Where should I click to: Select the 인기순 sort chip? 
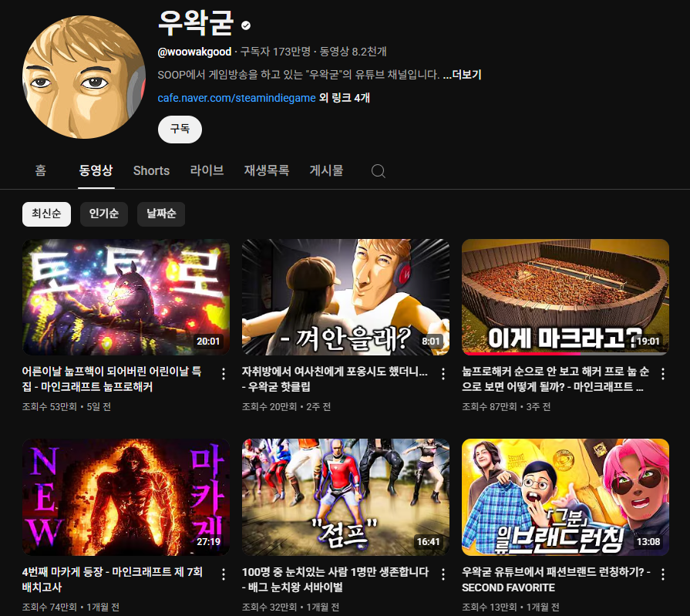pos(104,214)
